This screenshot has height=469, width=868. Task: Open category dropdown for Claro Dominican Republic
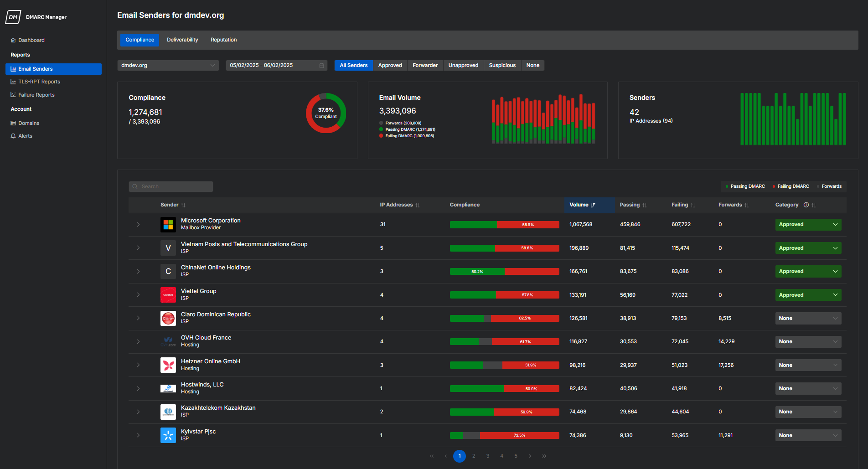[808, 319]
